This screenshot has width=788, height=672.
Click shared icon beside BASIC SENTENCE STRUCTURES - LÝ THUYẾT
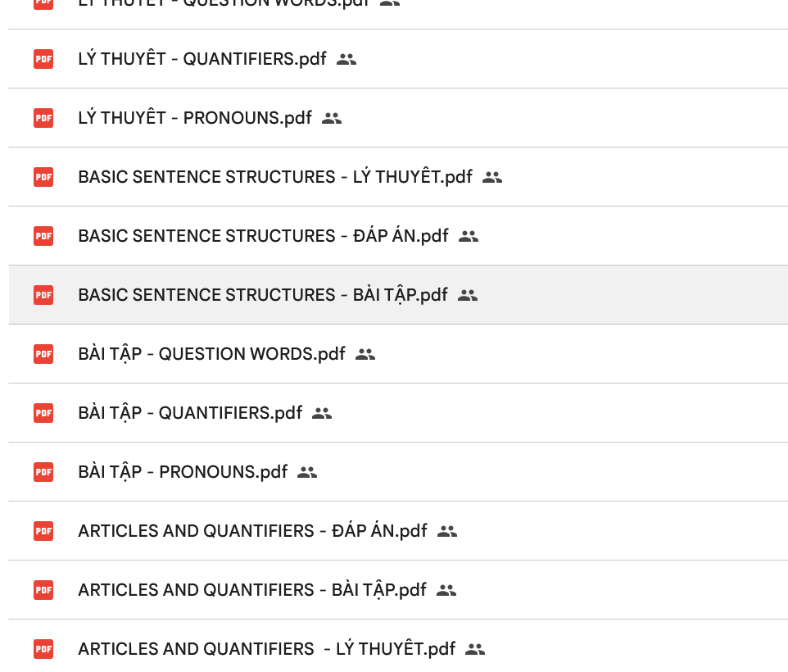pyautogui.click(x=492, y=177)
